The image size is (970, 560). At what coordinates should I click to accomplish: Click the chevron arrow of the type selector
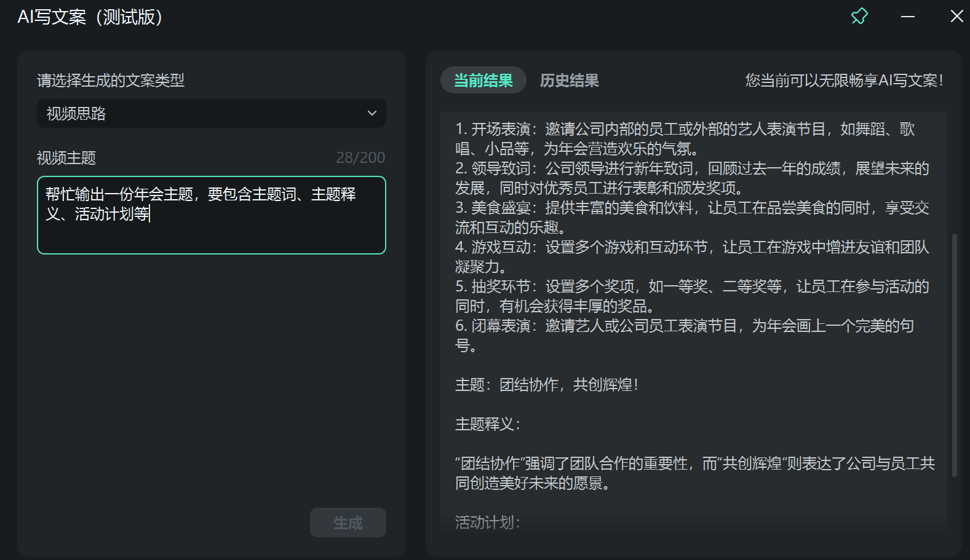372,114
